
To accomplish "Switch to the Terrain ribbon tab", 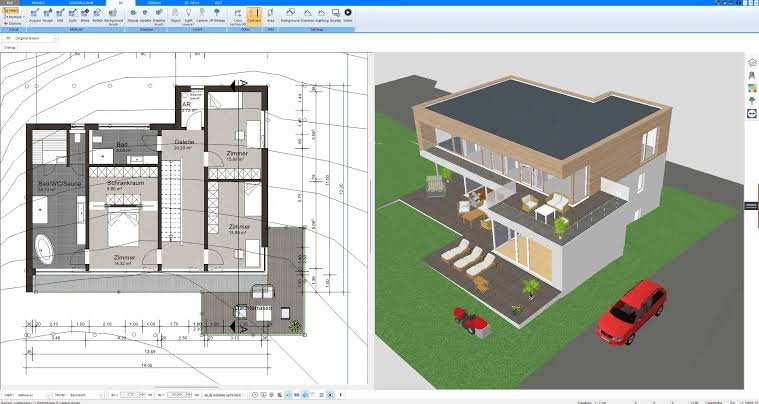I will [x=154, y=3].
